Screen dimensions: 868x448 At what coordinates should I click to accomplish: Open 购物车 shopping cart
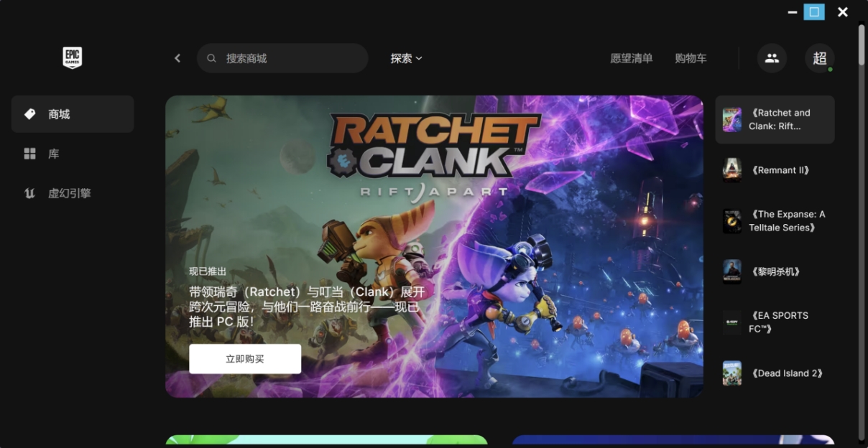click(691, 58)
